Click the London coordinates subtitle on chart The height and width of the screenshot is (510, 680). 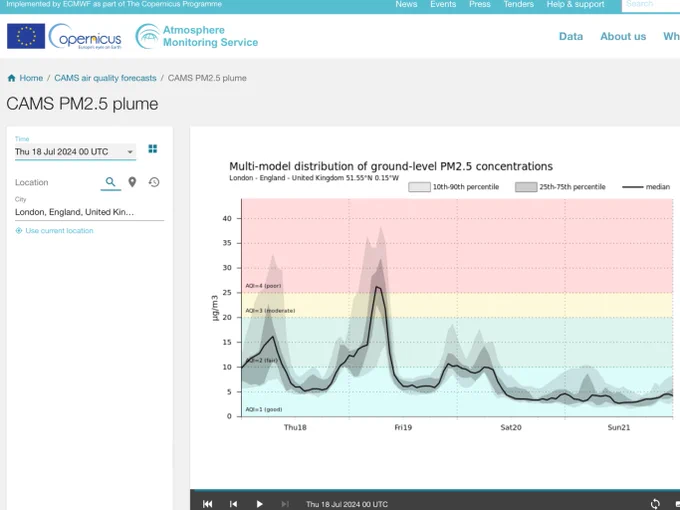click(x=314, y=178)
